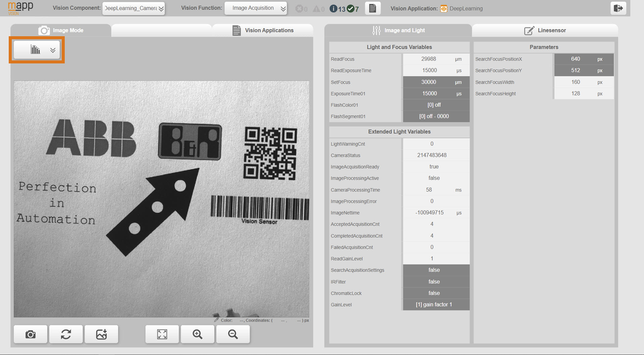
Task: Capture a single image with camera button
Action: (x=30, y=334)
